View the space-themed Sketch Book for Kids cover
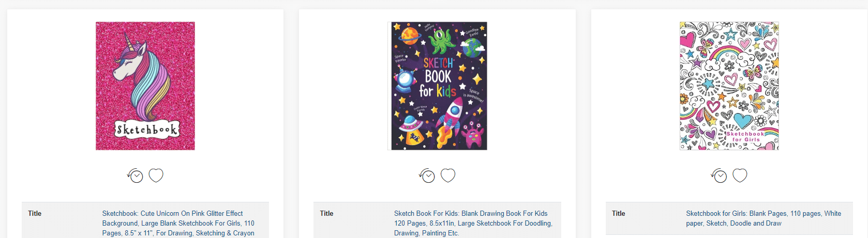 click(x=438, y=86)
